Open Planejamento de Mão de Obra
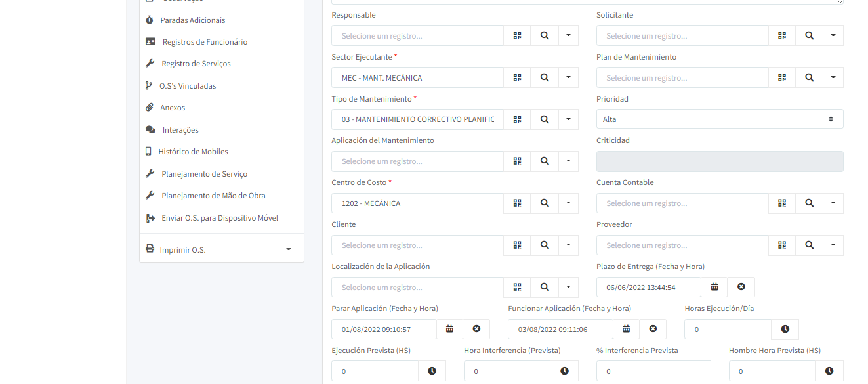This screenshot has height=384, width=868. (213, 196)
